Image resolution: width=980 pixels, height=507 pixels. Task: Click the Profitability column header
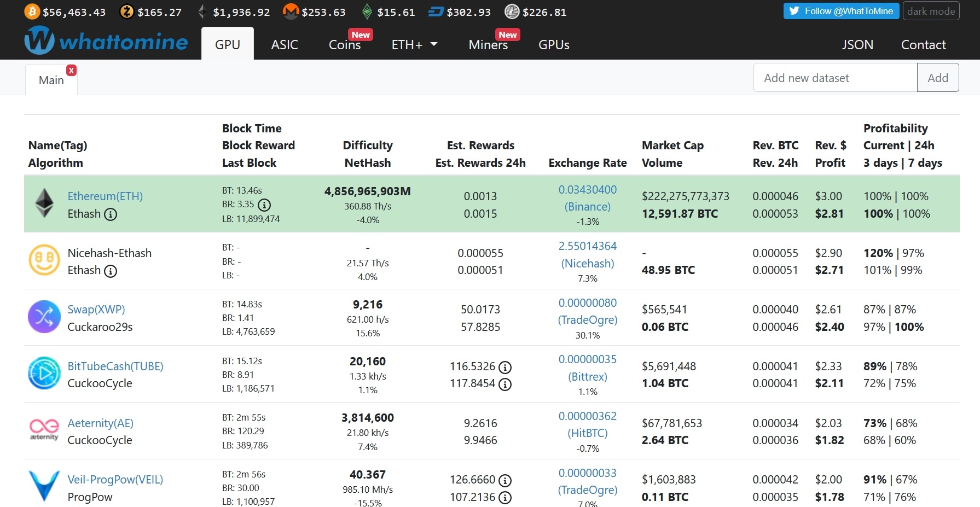[x=896, y=129]
